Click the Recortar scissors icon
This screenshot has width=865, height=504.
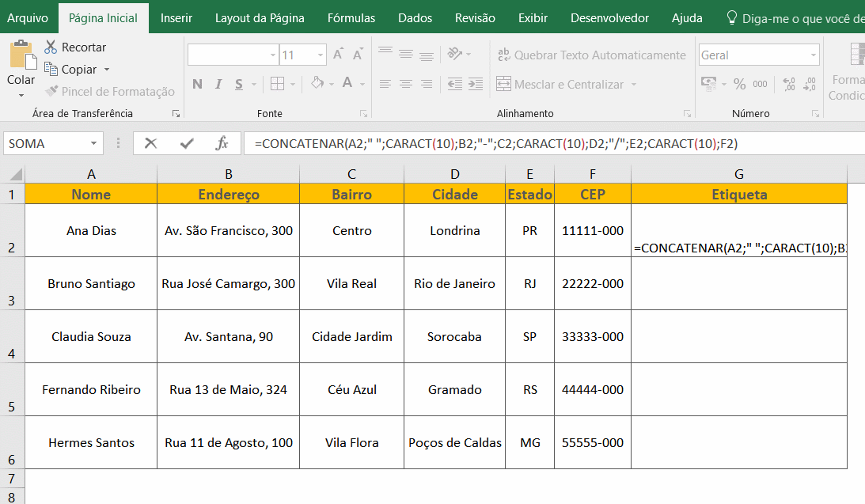click(x=51, y=47)
